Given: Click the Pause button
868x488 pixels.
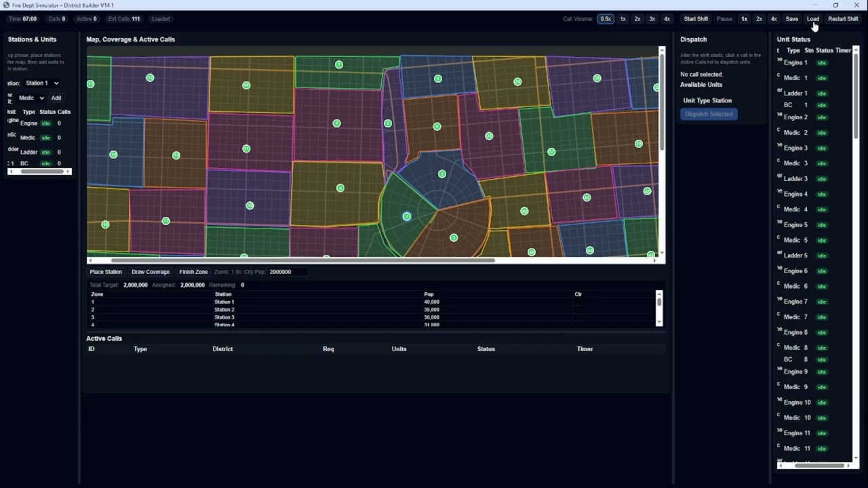Looking at the screenshot, I should [724, 19].
